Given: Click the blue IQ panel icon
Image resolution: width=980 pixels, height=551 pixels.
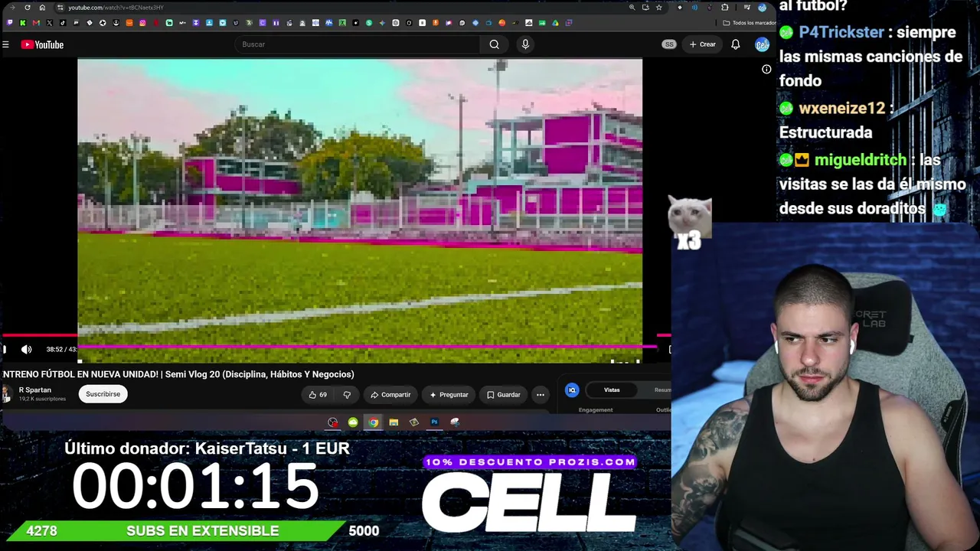Looking at the screenshot, I should pos(572,390).
